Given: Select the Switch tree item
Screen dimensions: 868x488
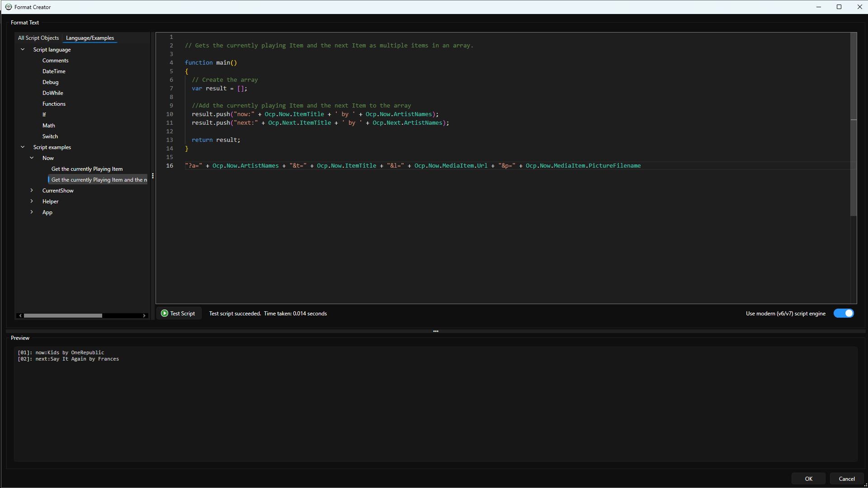Looking at the screenshot, I should (50, 136).
